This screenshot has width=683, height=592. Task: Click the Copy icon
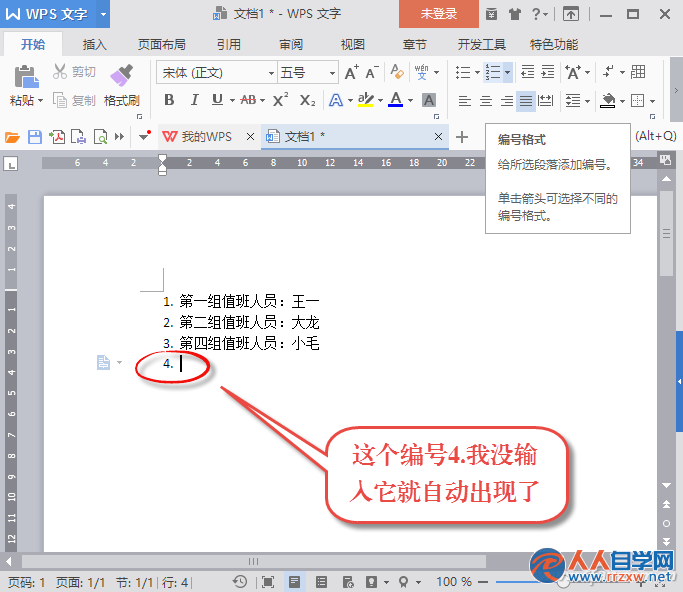click(60, 100)
